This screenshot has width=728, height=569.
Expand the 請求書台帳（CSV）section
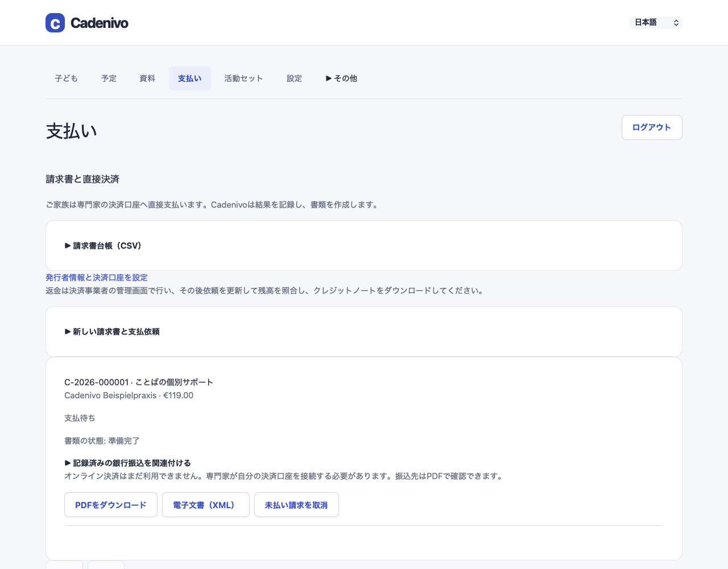click(x=103, y=246)
